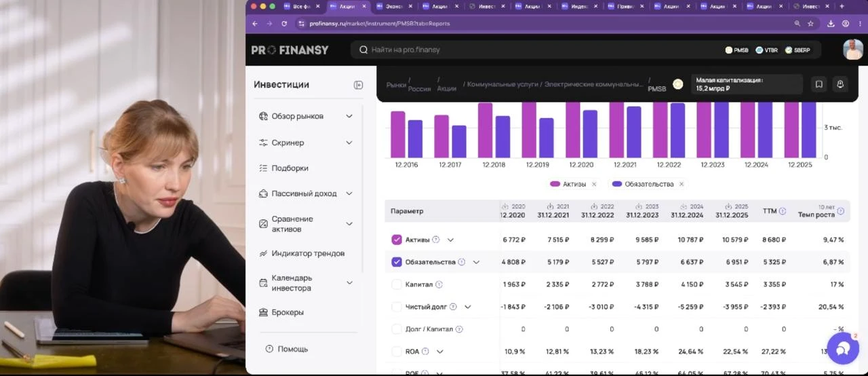Remove Обязательства legend series from chart
The height and width of the screenshot is (376, 868).
682,184
